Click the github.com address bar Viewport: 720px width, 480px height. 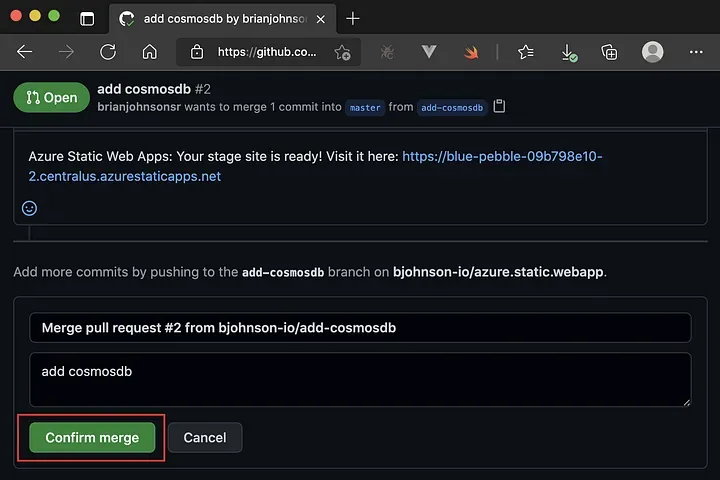click(x=267, y=52)
